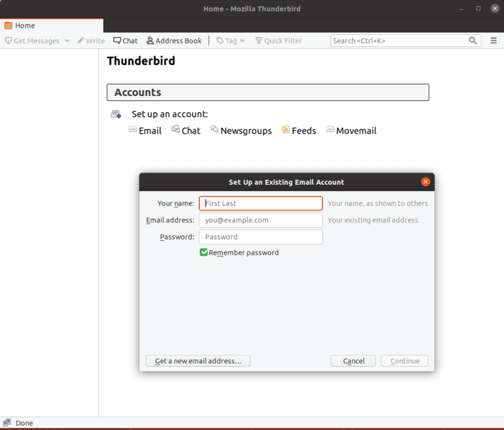The height and width of the screenshot is (430, 504).
Task: Click the Email account link text
Action: 150,131
